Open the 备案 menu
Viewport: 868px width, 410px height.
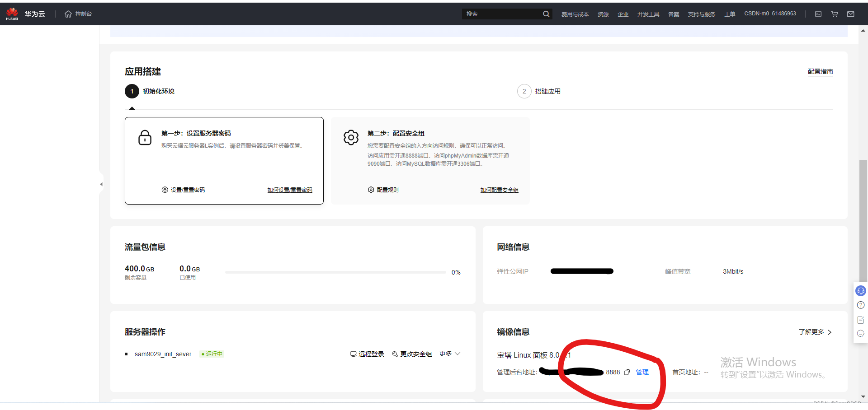tap(674, 14)
